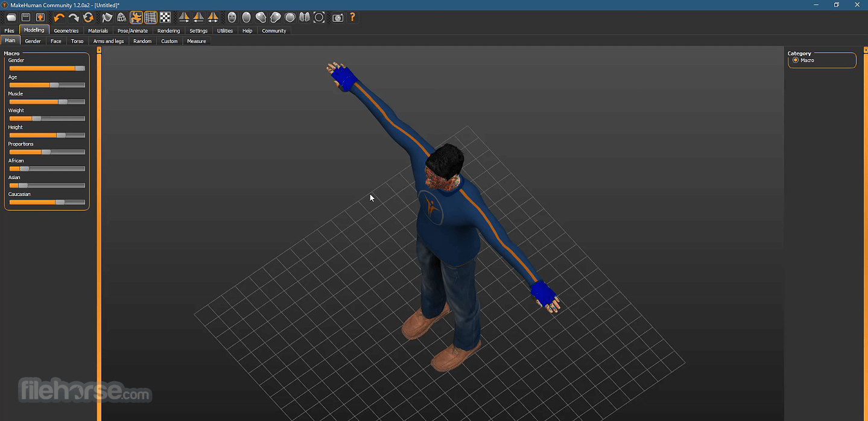The image size is (868, 421).
Task: Toggle the two-way symmetry mode icon
Action: [x=213, y=17]
